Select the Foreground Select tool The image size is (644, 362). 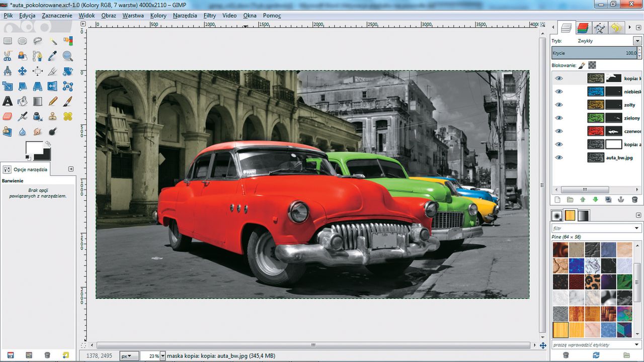(23, 56)
